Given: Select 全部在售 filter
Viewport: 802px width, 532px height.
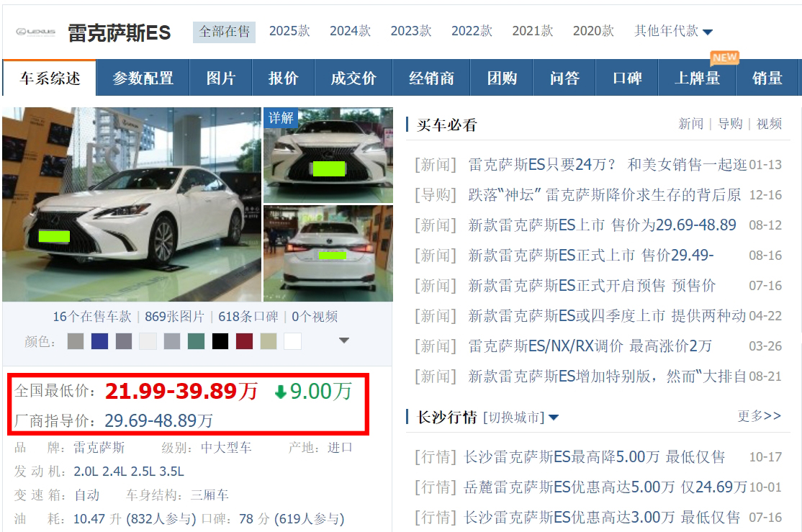Looking at the screenshot, I should tap(224, 32).
